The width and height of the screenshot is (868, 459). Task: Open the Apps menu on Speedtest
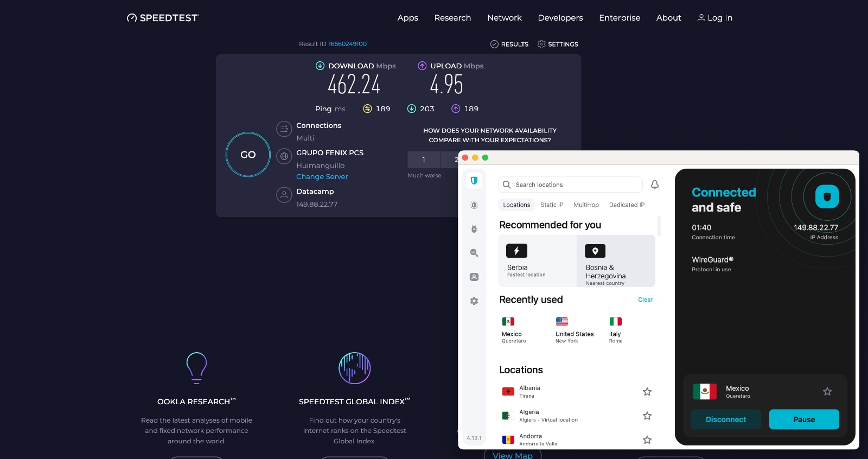[x=407, y=18]
